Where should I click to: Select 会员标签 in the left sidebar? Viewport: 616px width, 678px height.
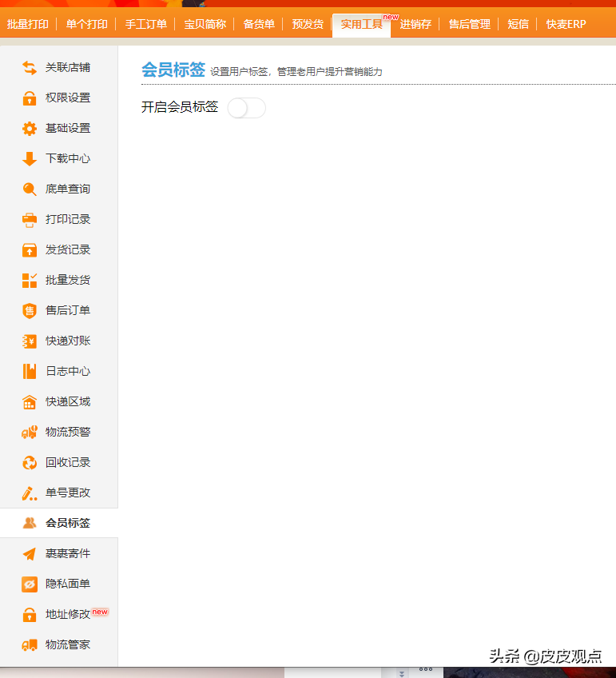coord(68,524)
